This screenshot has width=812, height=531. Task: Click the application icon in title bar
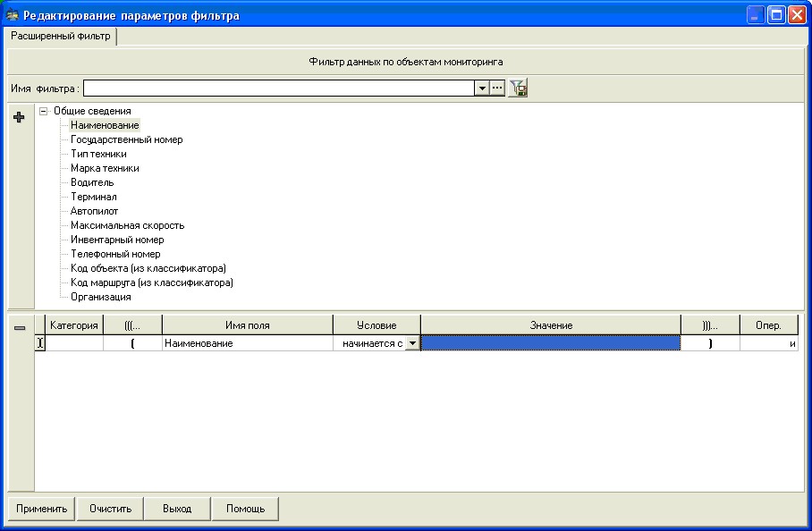tap(13, 15)
